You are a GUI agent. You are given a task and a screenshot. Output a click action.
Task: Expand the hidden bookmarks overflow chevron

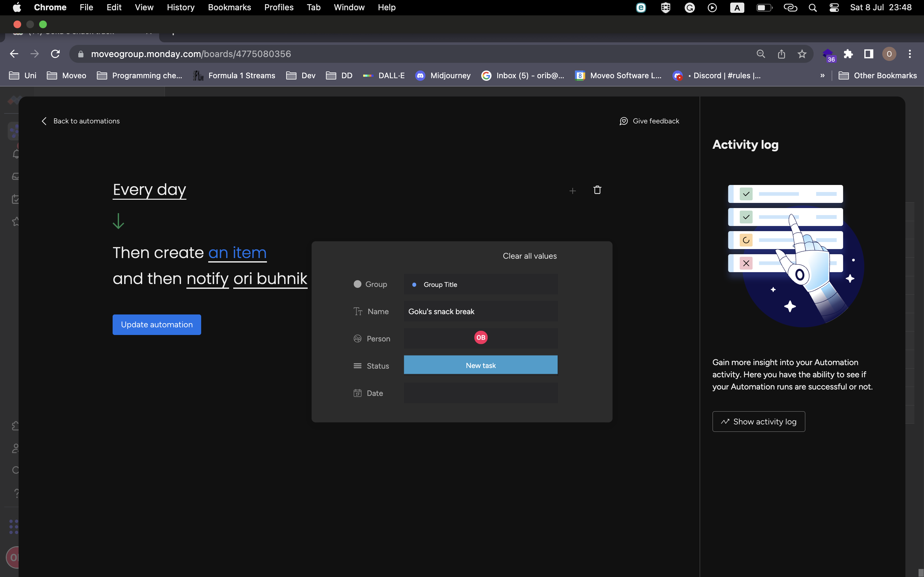[822, 76]
